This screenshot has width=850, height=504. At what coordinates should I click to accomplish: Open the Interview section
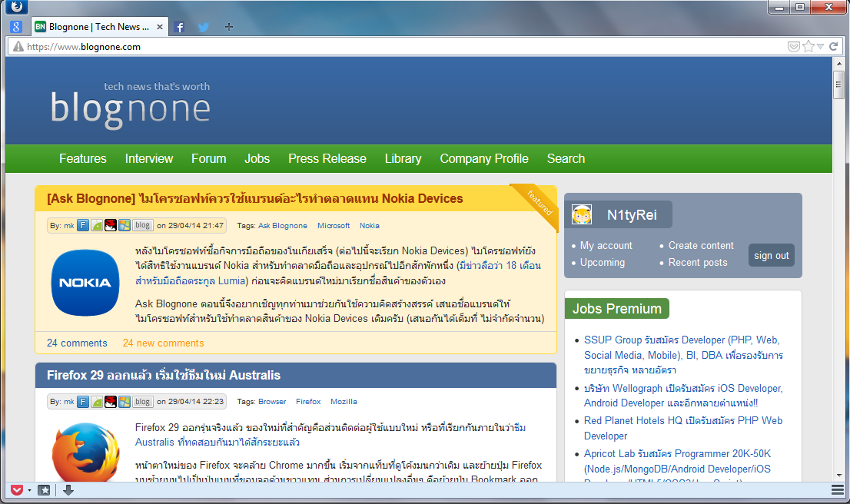click(x=149, y=159)
